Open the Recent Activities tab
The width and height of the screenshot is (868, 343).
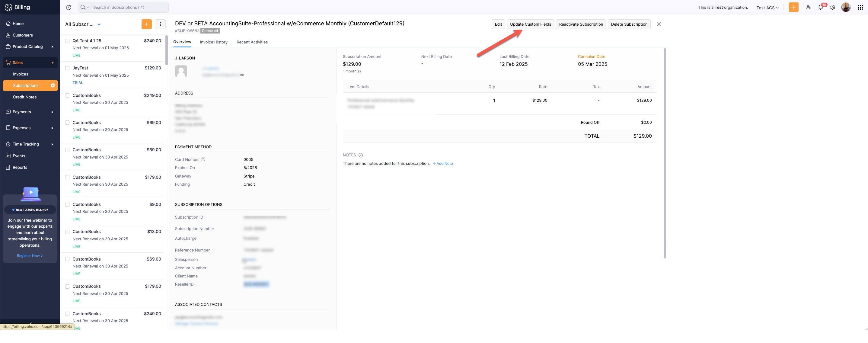pyautogui.click(x=252, y=42)
